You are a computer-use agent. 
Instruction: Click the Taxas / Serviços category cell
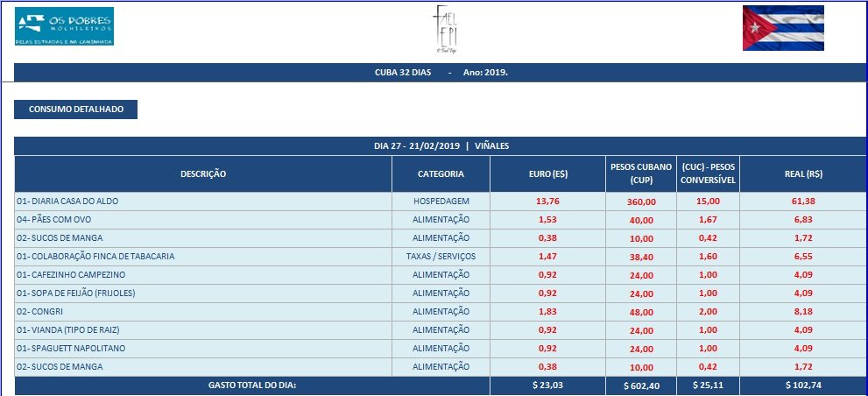click(441, 256)
